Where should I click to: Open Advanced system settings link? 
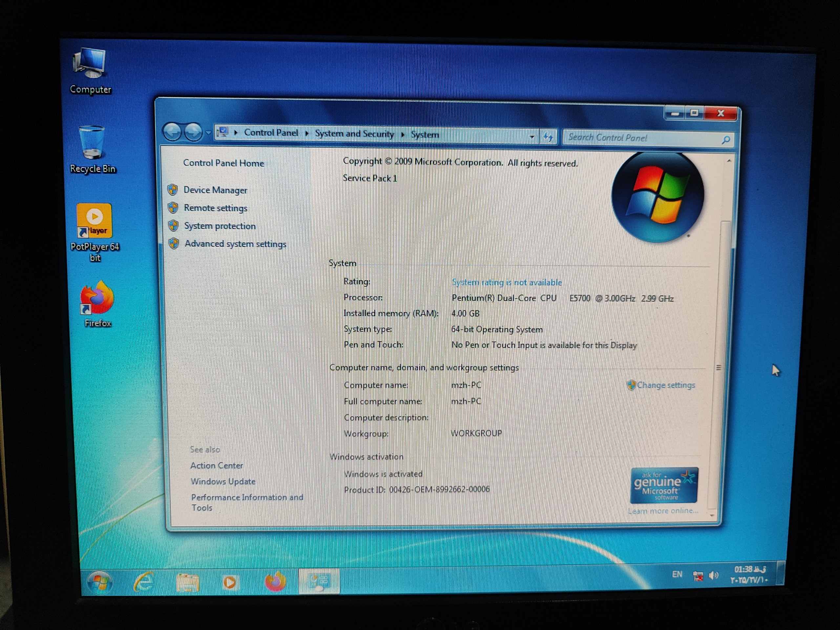click(x=235, y=244)
